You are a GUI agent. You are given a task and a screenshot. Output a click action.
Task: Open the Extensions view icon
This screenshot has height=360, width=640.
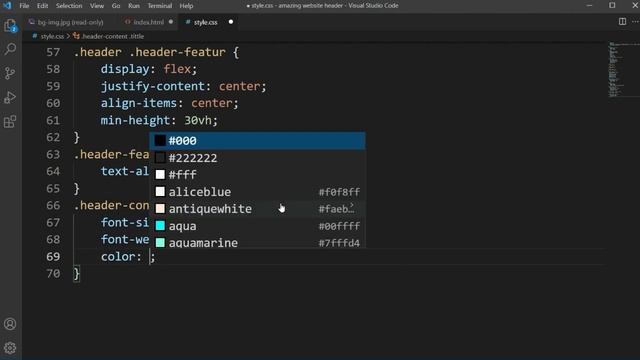tap(10, 122)
